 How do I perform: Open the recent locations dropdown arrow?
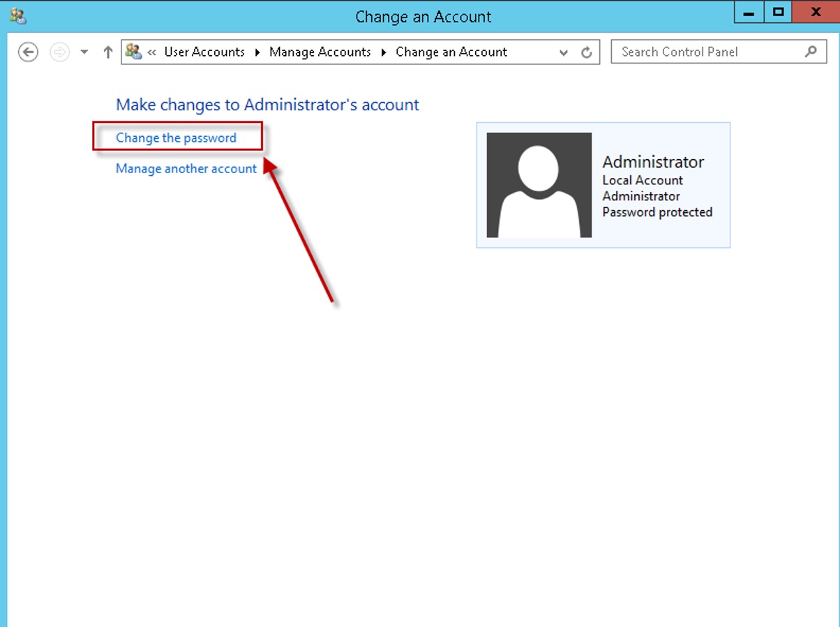(84, 52)
